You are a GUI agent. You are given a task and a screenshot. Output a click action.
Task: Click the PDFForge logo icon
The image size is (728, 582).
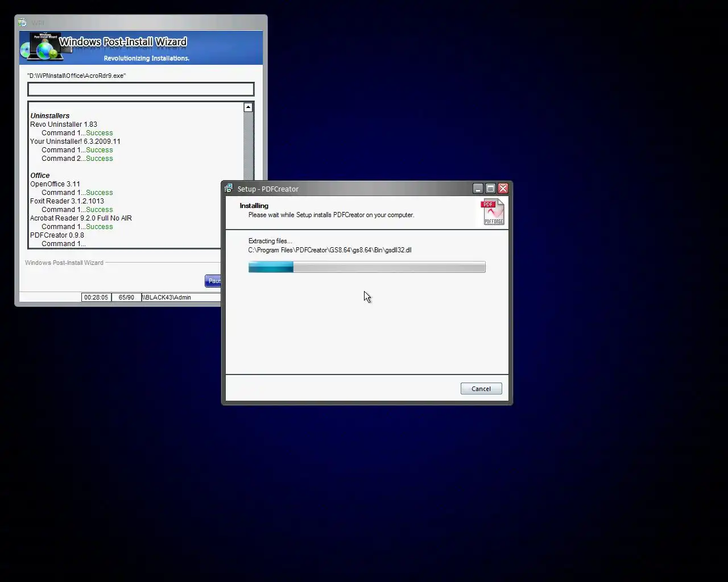click(x=493, y=212)
